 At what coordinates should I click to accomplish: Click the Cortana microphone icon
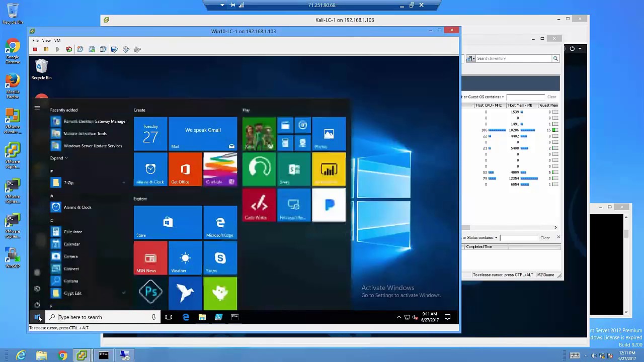(x=153, y=317)
